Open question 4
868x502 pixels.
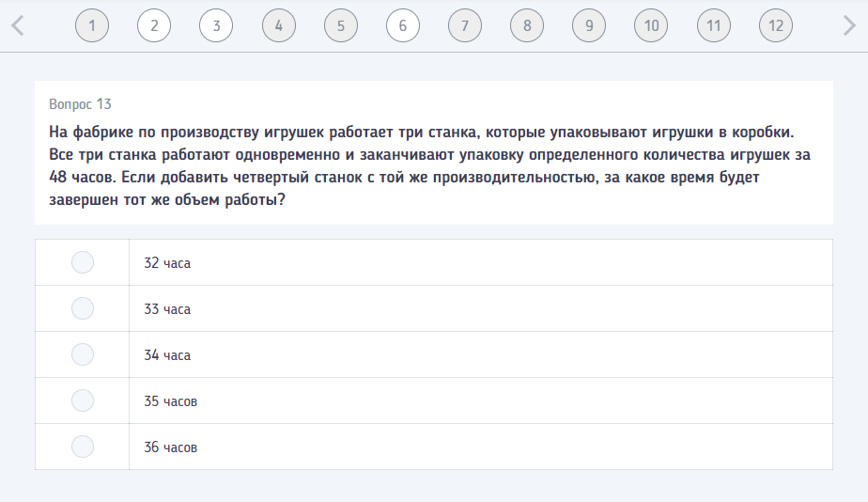click(278, 25)
